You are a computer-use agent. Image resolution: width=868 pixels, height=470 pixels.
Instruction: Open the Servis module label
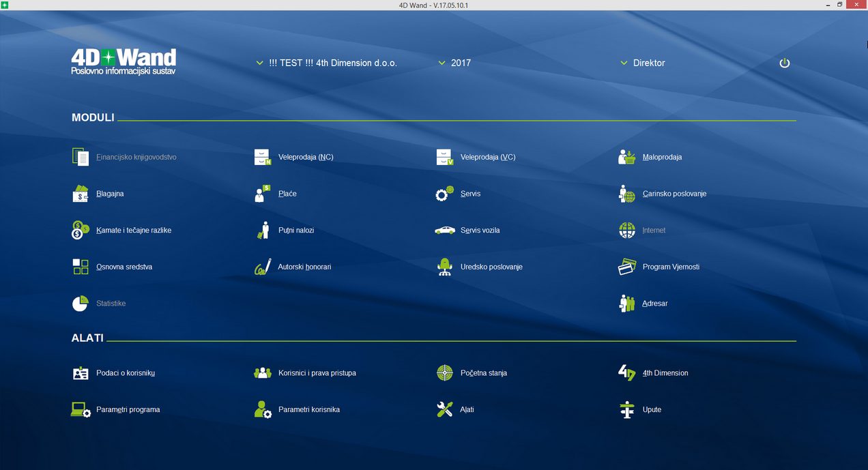[470, 194]
